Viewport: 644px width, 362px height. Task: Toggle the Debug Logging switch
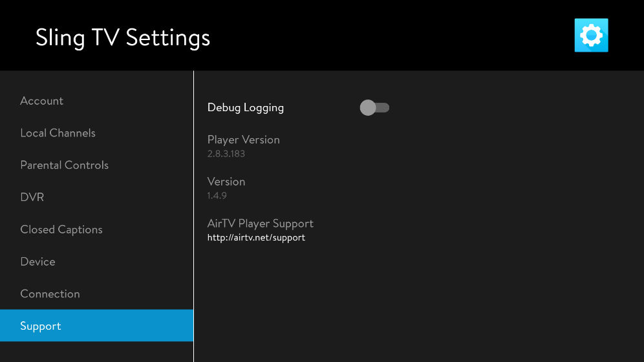[374, 108]
